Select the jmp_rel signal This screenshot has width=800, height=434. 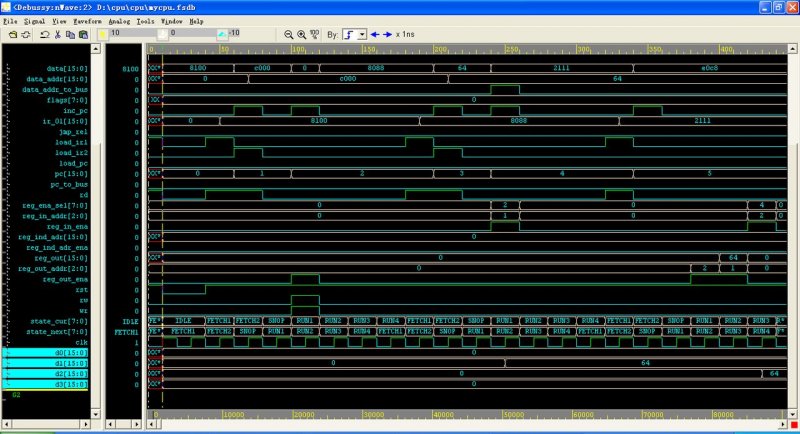click(73, 132)
